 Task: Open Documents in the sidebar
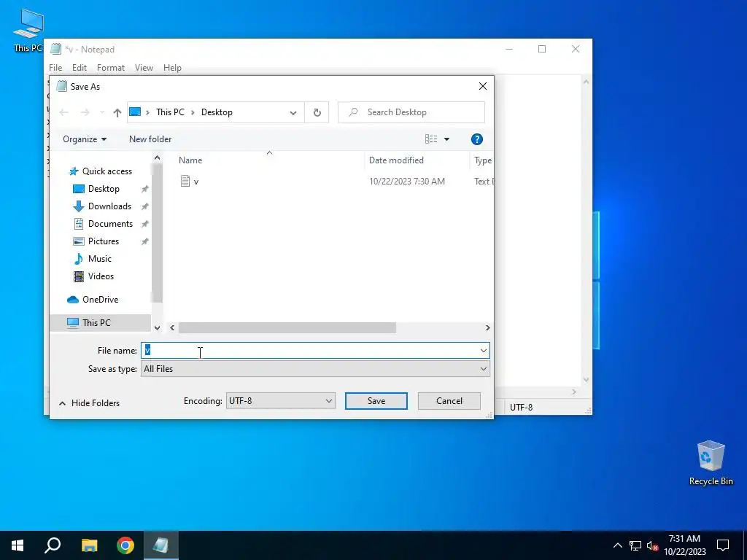click(x=110, y=224)
